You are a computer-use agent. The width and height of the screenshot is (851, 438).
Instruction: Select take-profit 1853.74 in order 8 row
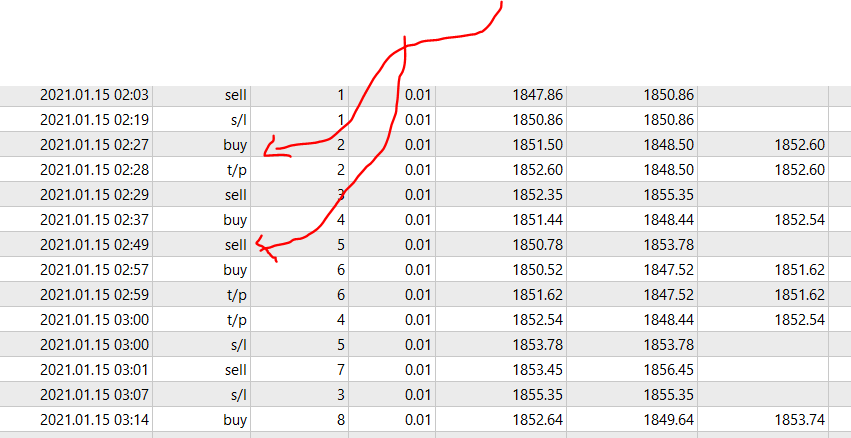point(800,420)
